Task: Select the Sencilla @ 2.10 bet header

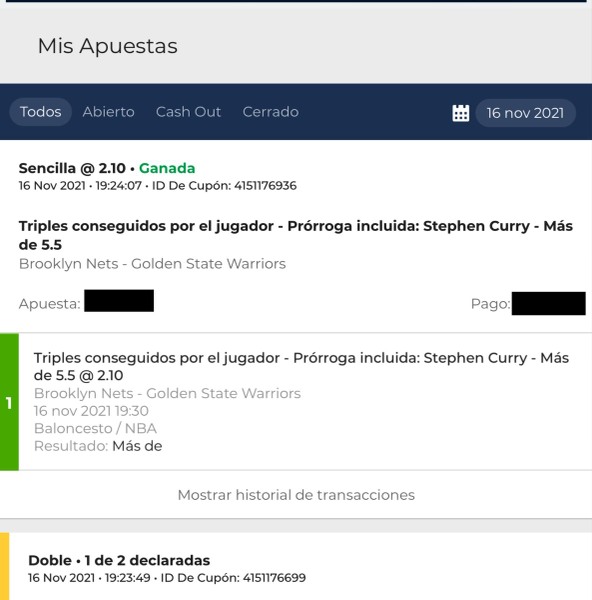Action: point(72,168)
